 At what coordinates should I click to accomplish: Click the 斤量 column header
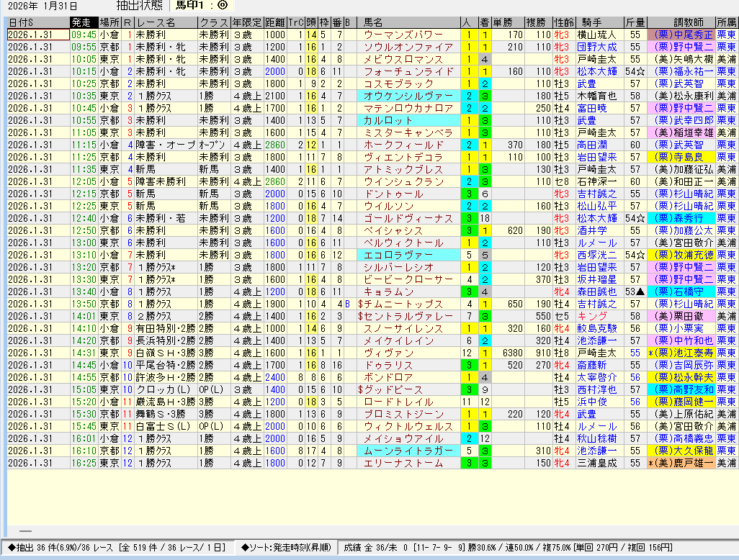tap(635, 22)
